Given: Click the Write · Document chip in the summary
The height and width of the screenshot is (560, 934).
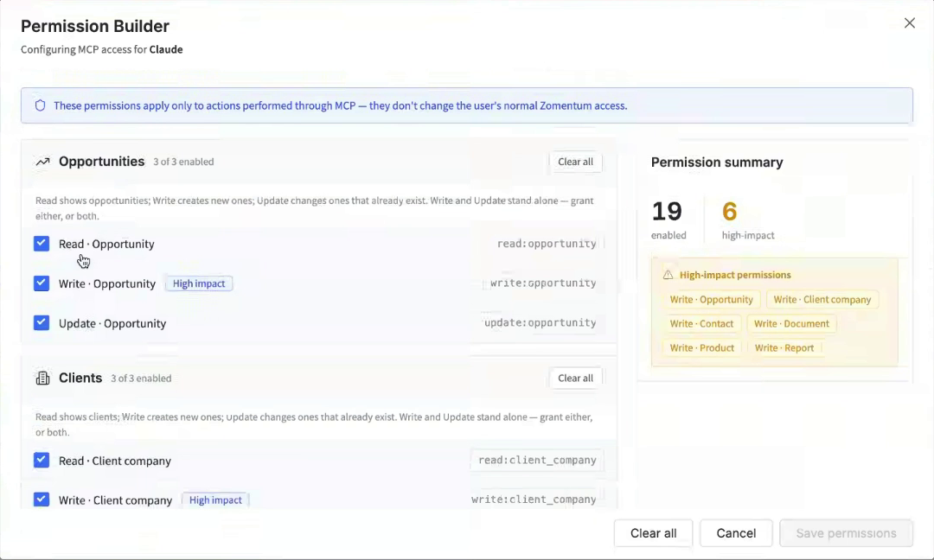Looking at the screenshot, I should [x=791, y=324].
